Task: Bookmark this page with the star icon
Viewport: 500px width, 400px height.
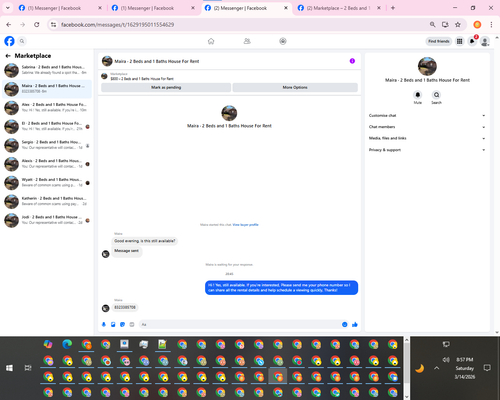Action: pyautogui.click(x=458, y=24)
